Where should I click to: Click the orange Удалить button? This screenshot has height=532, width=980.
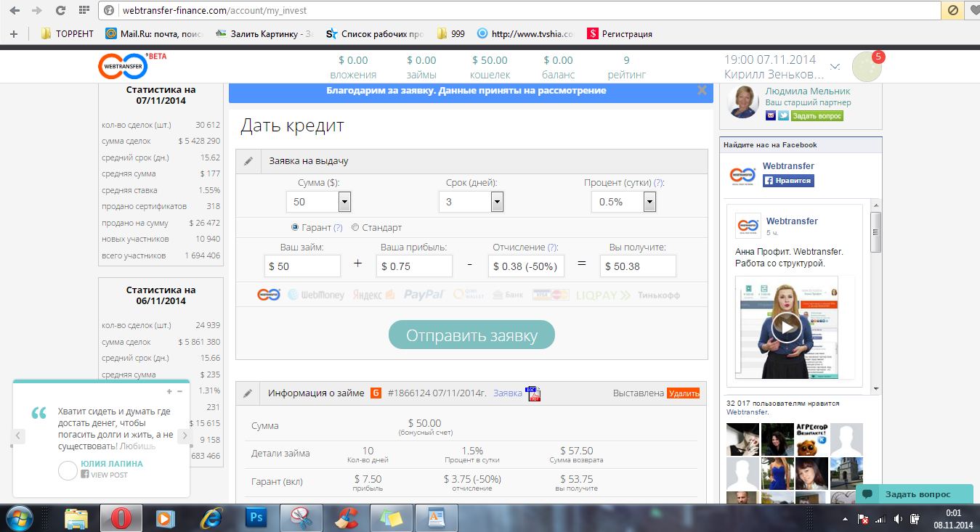(x=683, y=393)
